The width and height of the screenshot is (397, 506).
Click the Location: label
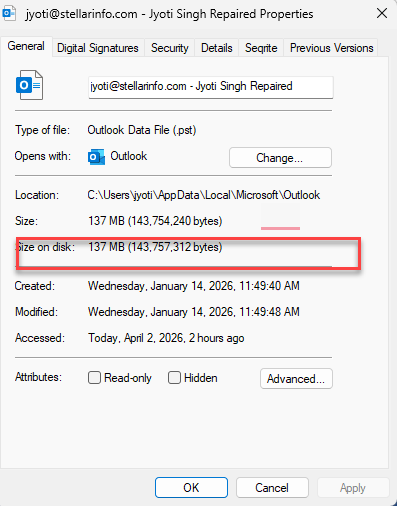[37, 195]
